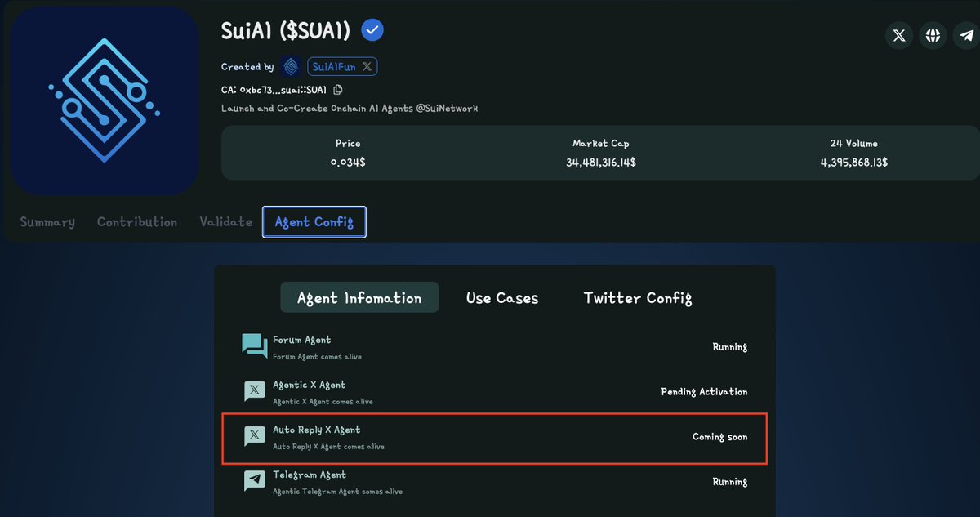The width and height of the screenshot is (980, 517).
Task: Click the Forum Agent title
Action: tap(302, 340)
